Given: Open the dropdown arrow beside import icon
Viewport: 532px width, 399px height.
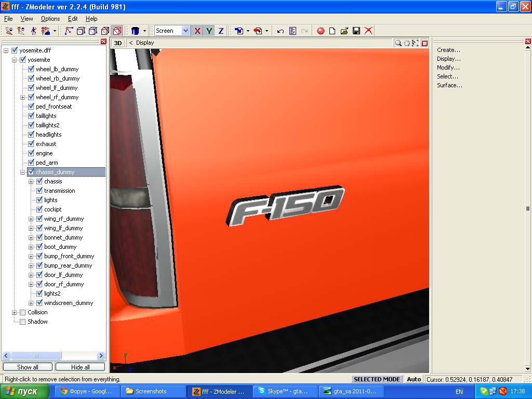Looking at the screenshot, I should point(248,31).
